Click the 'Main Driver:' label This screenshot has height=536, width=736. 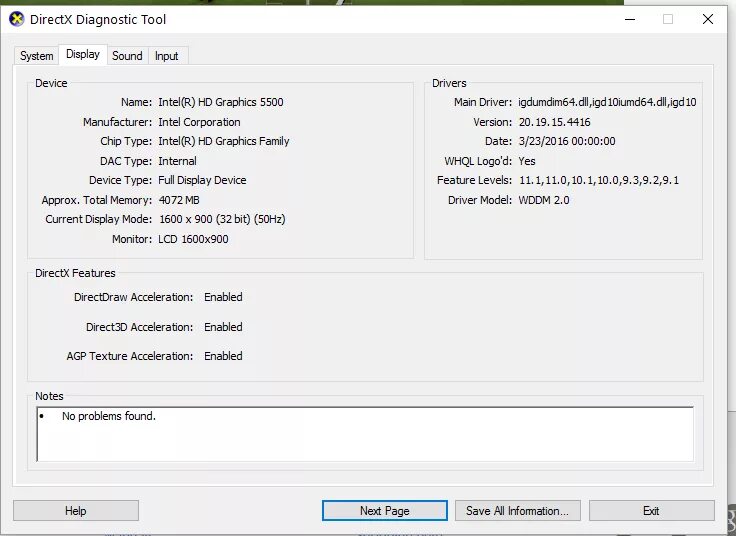click(483, 102)
